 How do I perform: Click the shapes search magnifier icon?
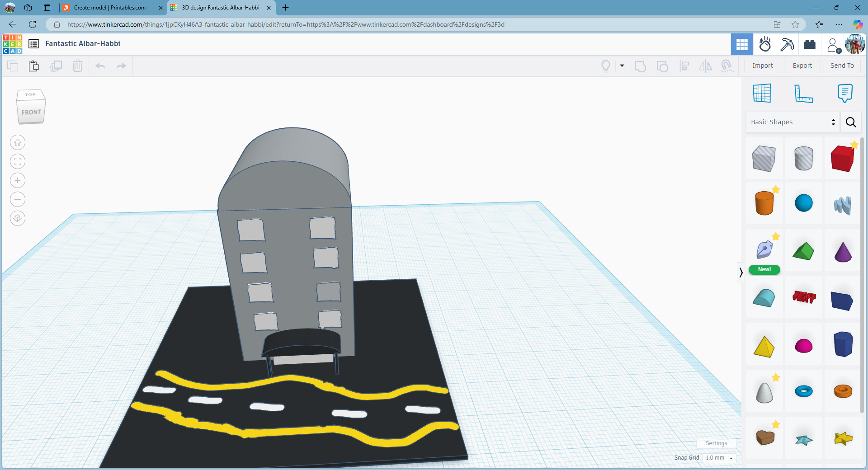[x=851, y=122]
